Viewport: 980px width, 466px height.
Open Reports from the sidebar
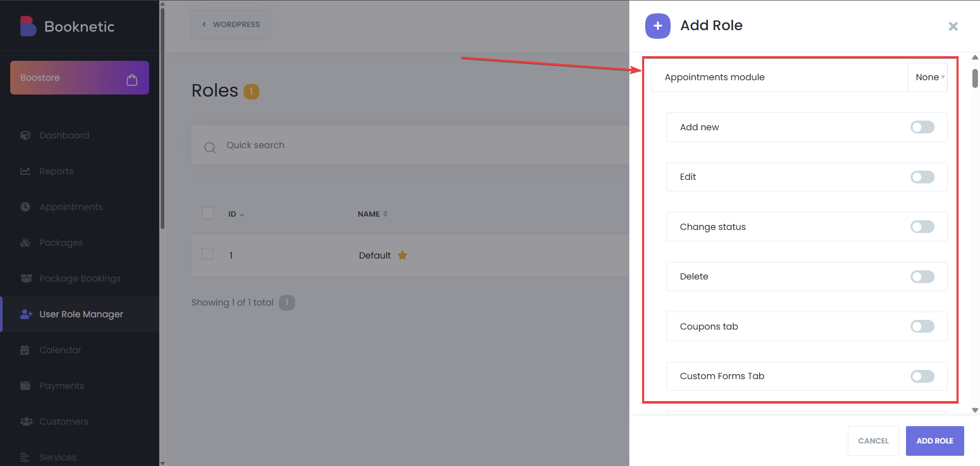coord(80,171)
